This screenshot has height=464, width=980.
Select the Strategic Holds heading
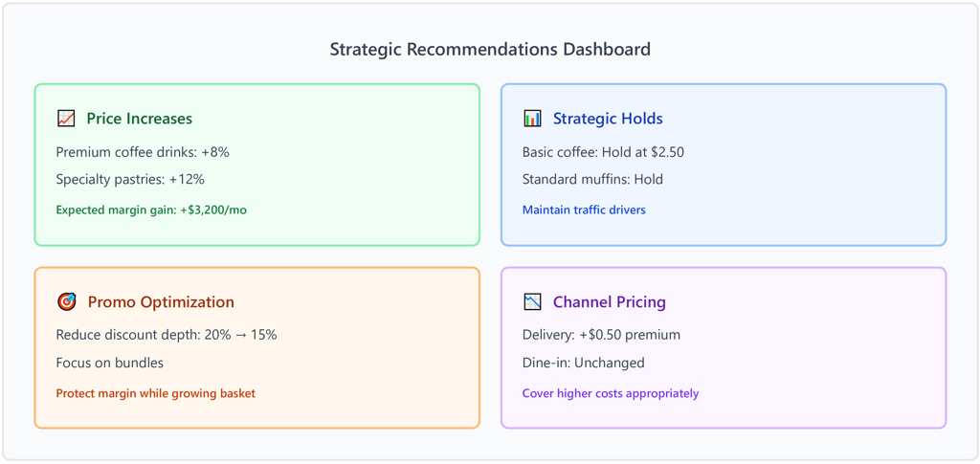point(608,119)
